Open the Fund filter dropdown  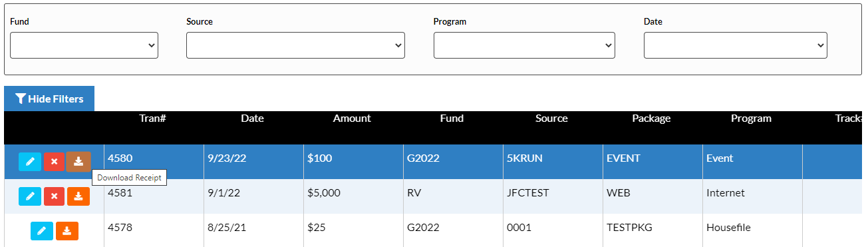(84, 45)
